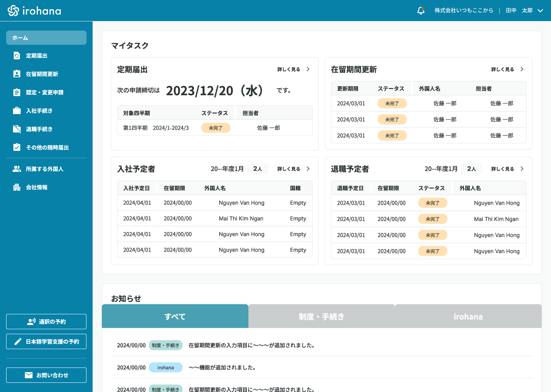The width and height of the screenshot is (551, 392).
Task: Click the その他の随時届出 checklist icon
Action: pyautogui.click(x=17, y=147)
